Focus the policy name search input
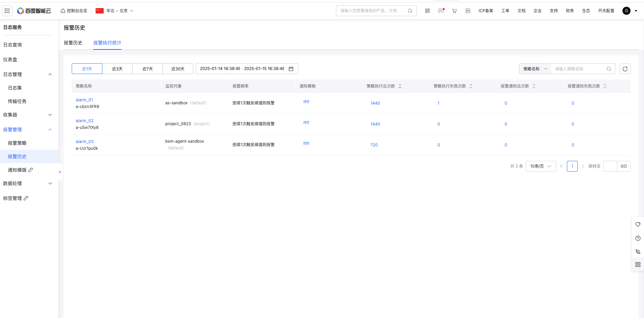 [x=579, y=69]
